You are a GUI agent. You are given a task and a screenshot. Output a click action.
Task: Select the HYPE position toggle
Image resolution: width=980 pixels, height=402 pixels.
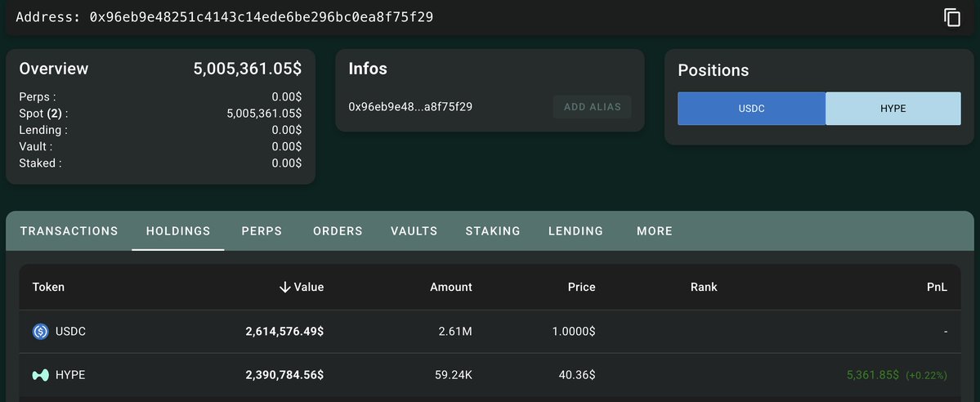coord(893,109)
